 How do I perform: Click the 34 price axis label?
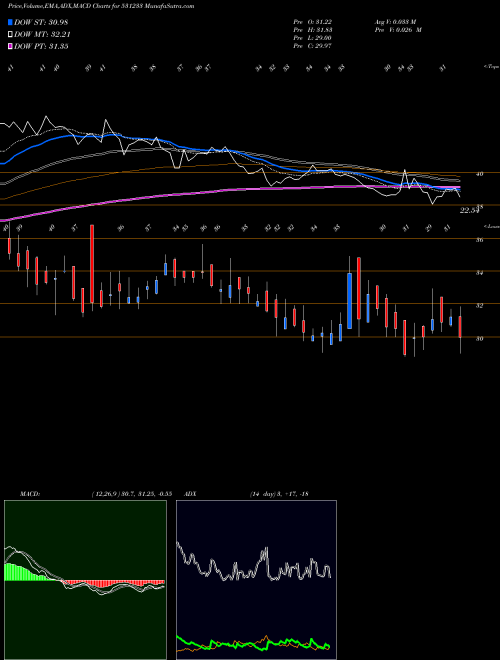coord(479,273)
